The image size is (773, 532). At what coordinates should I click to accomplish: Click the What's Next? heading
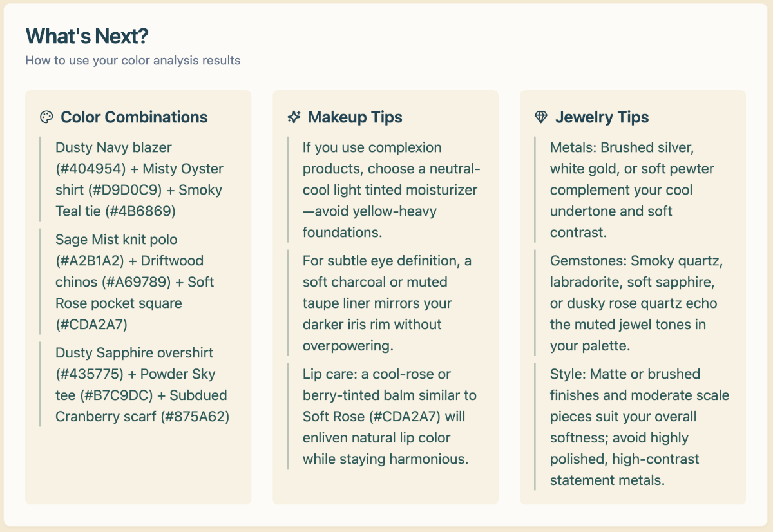[x=87, y=36]
